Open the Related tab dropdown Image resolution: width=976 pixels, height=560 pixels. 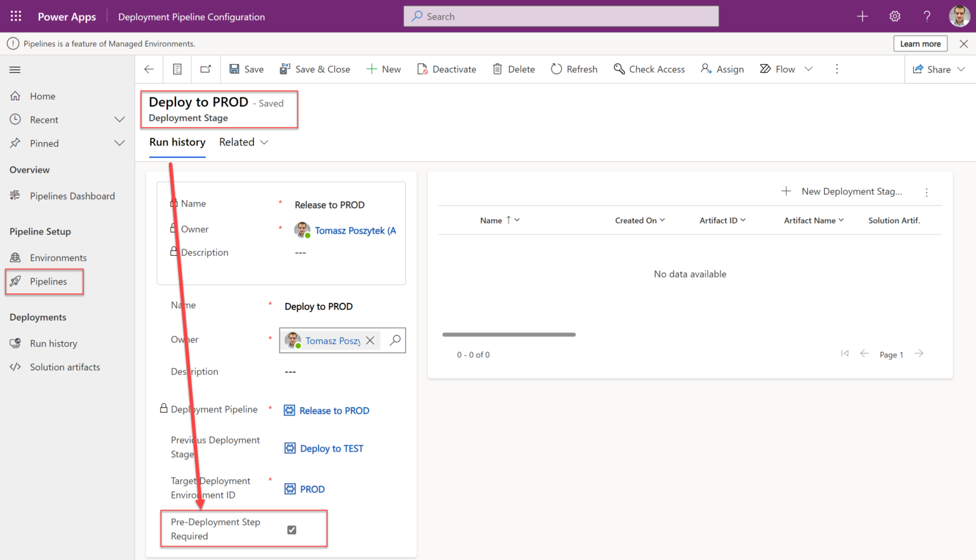[x=243, y=142]
